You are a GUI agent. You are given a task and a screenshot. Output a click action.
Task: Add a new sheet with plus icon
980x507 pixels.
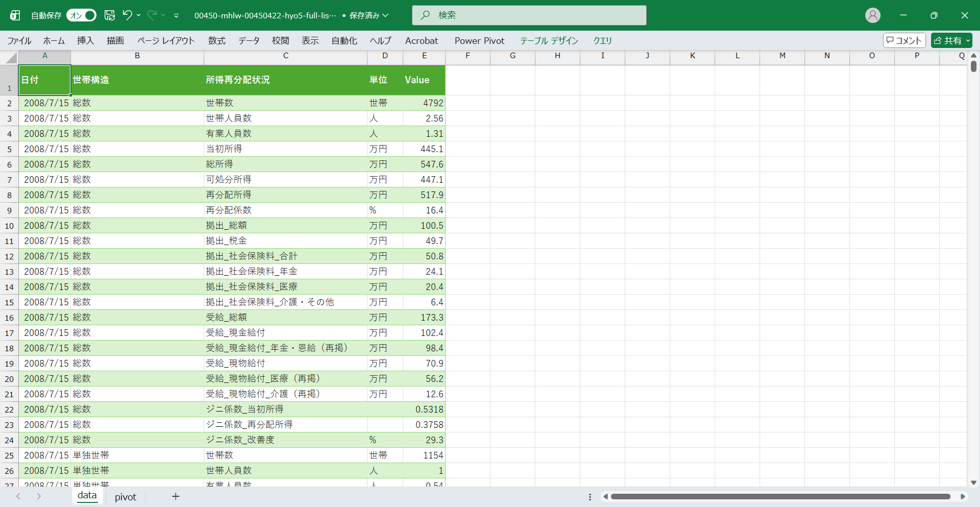tap(176, 496)
